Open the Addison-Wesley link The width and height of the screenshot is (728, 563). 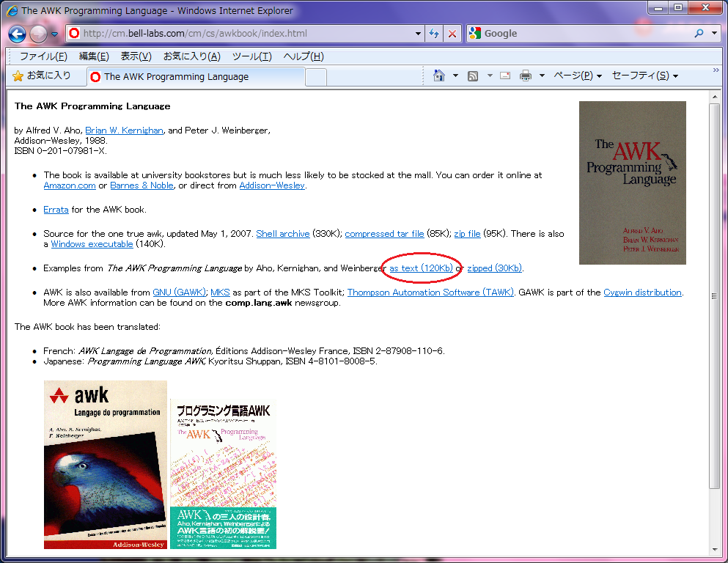(x=272, y=185)
